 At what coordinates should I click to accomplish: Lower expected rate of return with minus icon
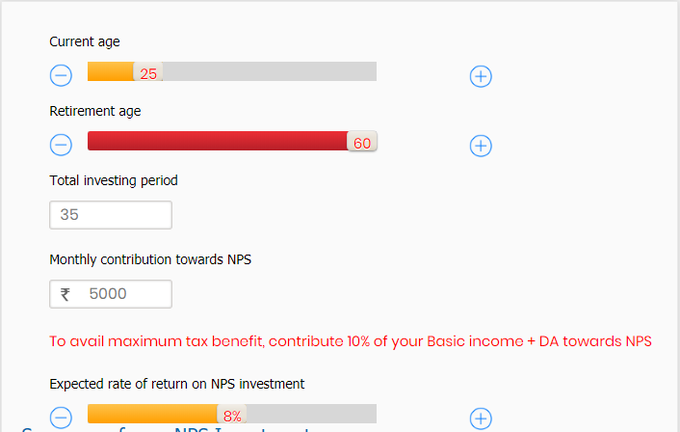pos(61,418)
